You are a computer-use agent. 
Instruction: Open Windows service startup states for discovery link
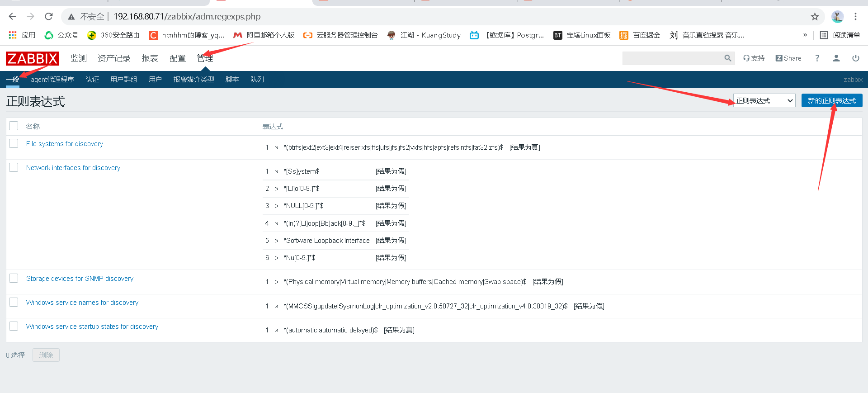click(x=92, y=327)
